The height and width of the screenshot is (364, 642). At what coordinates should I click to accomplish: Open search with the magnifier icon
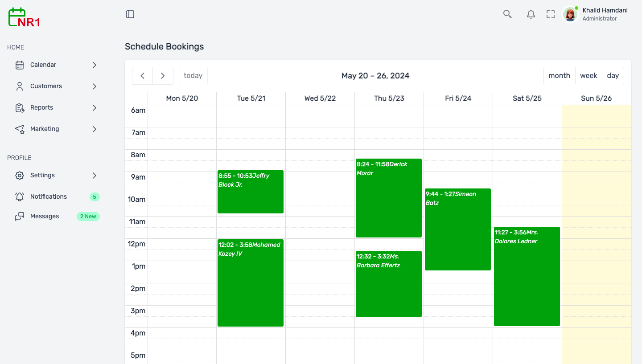point(507,14)
